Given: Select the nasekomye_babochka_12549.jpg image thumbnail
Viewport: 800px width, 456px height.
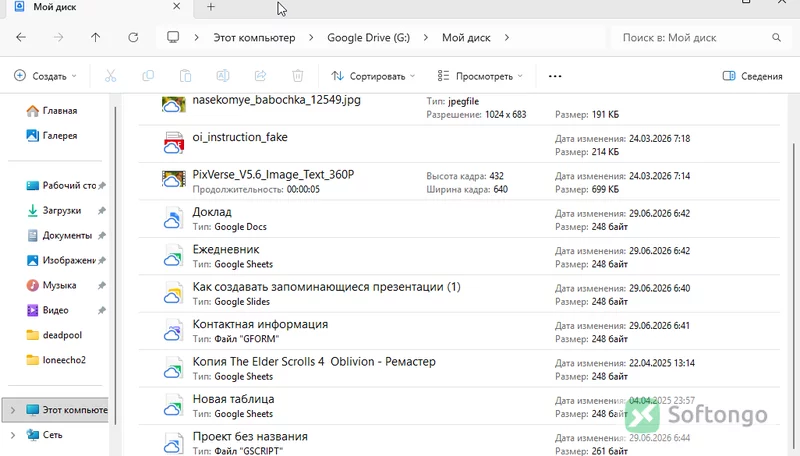Looking at the screenshot, I should (173, 105).
